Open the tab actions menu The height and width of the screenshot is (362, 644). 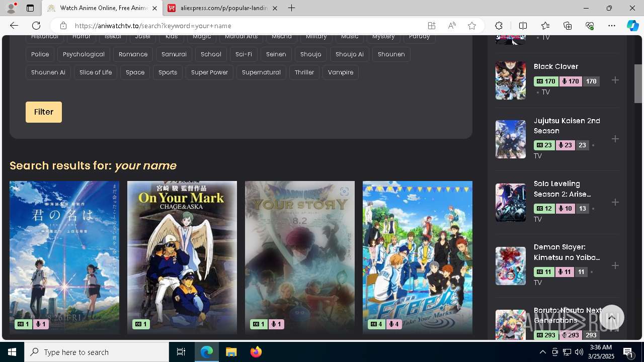pos(30,8)
